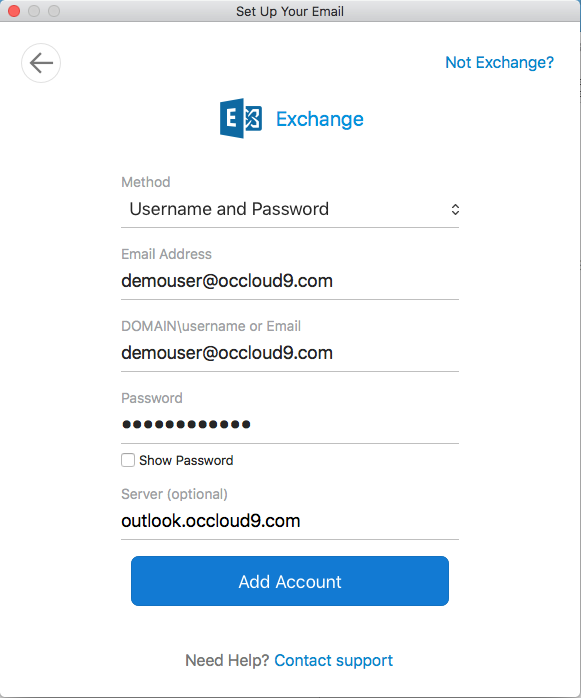The image size is (581, 698).
Task: Enable the Show Password checkbox
Action: 128,460
